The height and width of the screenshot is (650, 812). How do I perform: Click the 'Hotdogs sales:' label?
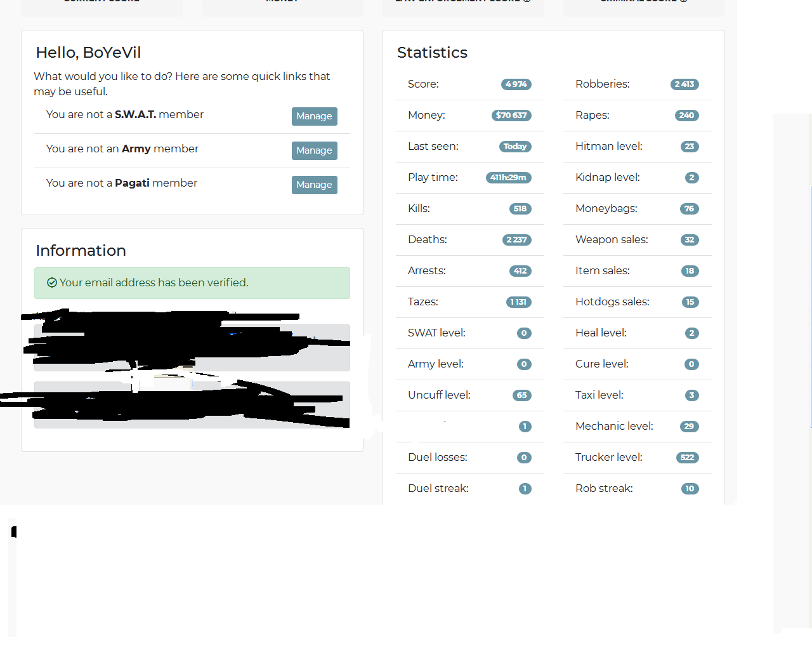612,302
